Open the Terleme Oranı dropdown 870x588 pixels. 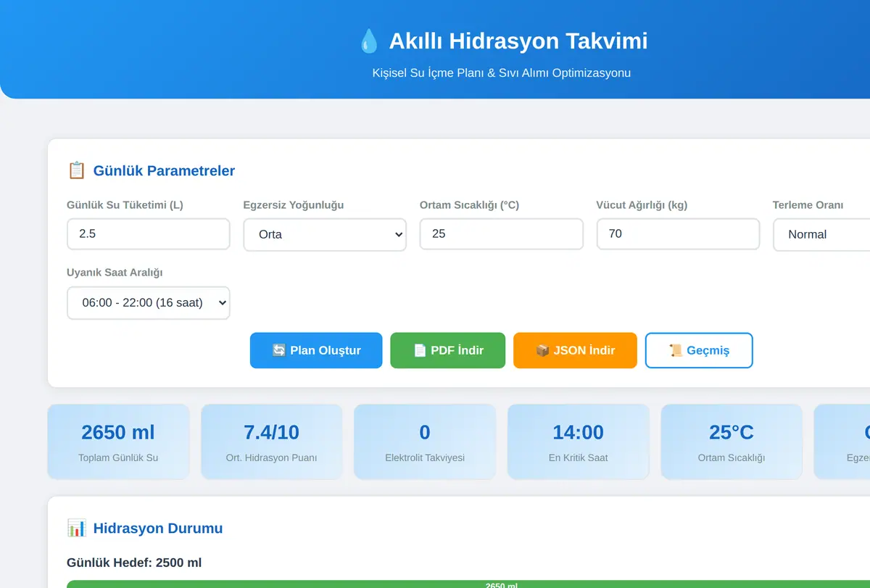821,234
